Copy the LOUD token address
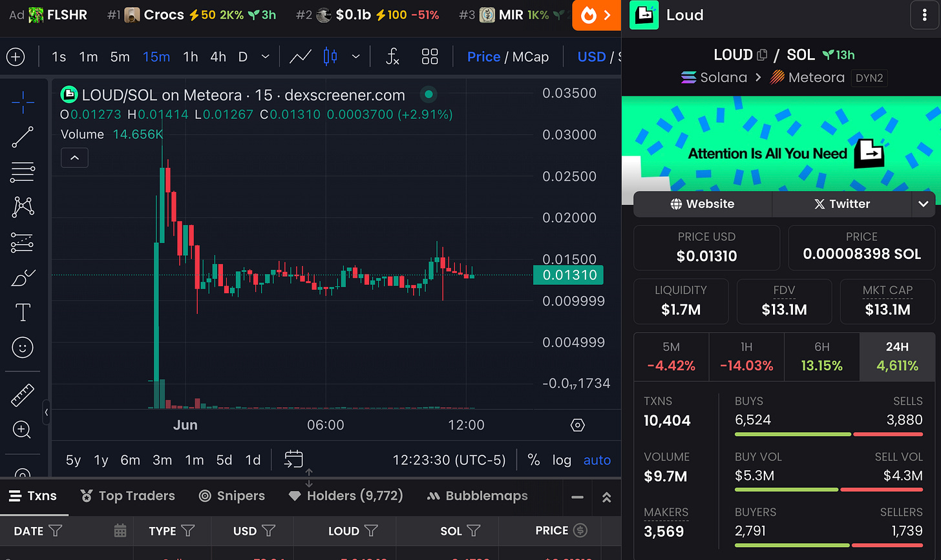Screen dimensions: 941x560 pos(762,55)
